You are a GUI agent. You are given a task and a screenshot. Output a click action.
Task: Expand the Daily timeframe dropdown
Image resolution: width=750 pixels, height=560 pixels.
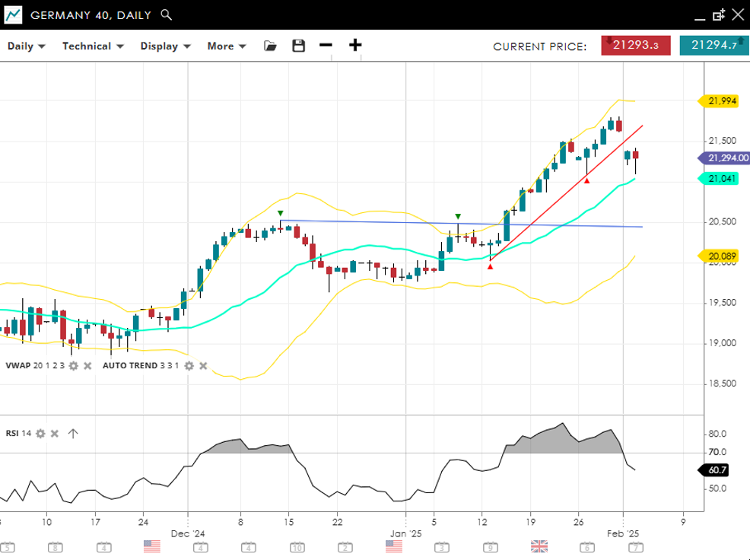[27, 46]
